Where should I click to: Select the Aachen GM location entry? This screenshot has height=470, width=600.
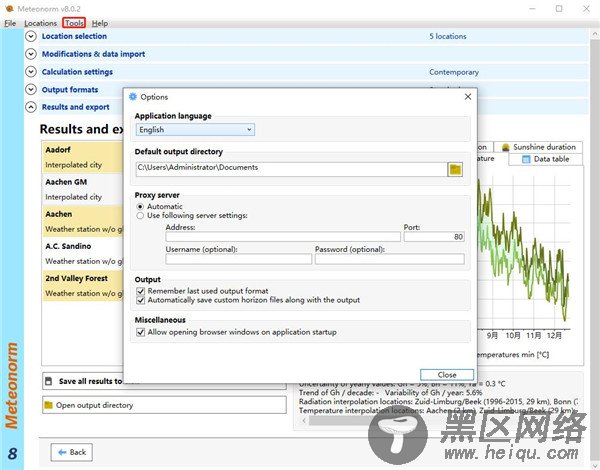[83, 189]
